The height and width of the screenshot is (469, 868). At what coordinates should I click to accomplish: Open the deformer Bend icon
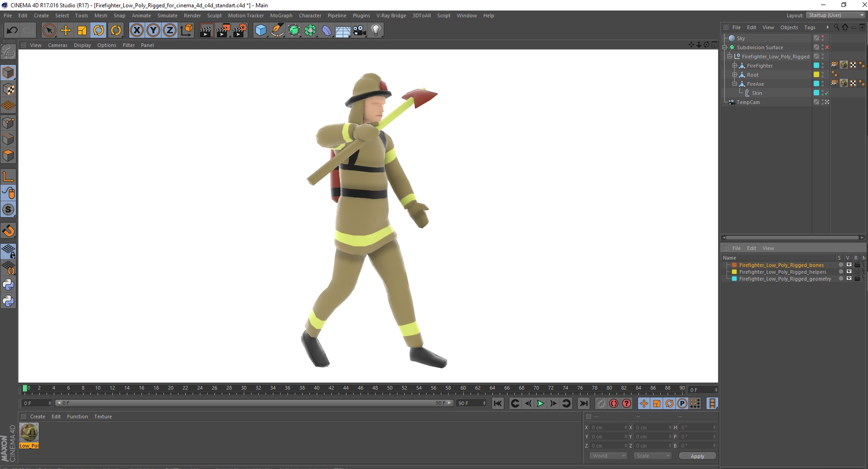pos(327,31)
